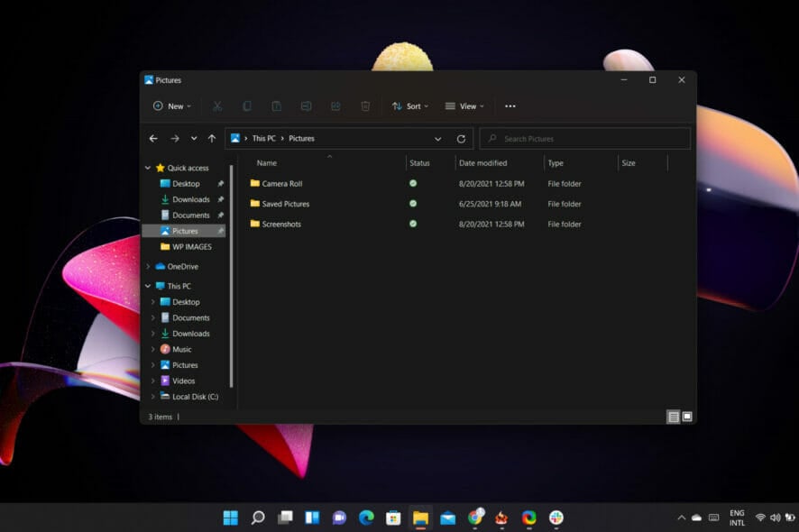This screenshot has width=799, height=532.
Task: Open taskbar Search magnifier
Action: [258, 518]
